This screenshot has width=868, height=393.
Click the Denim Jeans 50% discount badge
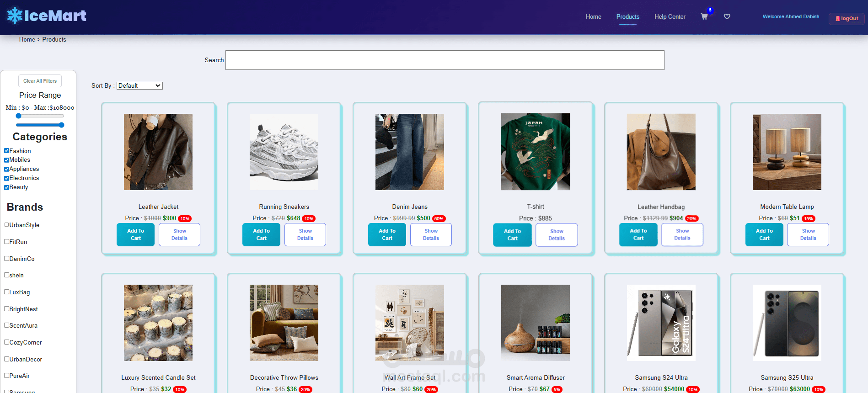(439, 219)
